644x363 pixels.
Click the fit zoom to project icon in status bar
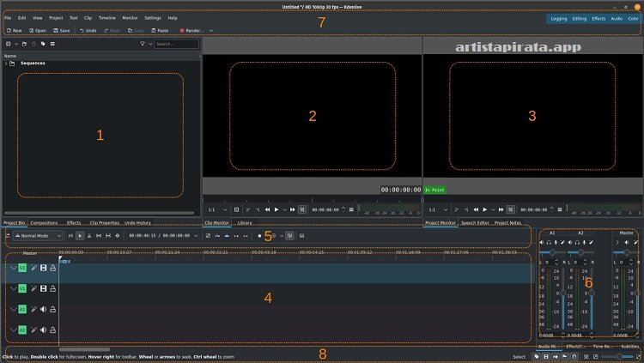(586, 356)
